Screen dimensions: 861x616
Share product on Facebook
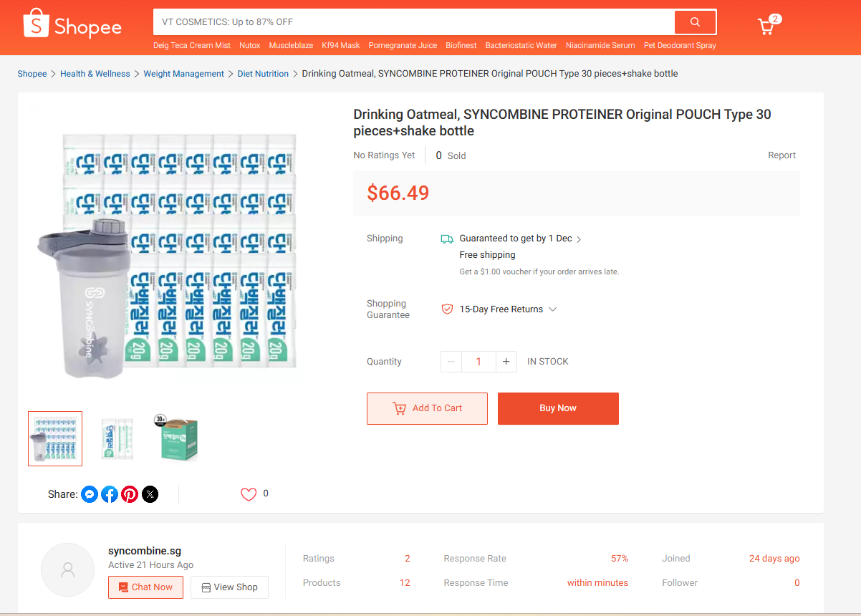pyautogui.click(x=110, y=494)
